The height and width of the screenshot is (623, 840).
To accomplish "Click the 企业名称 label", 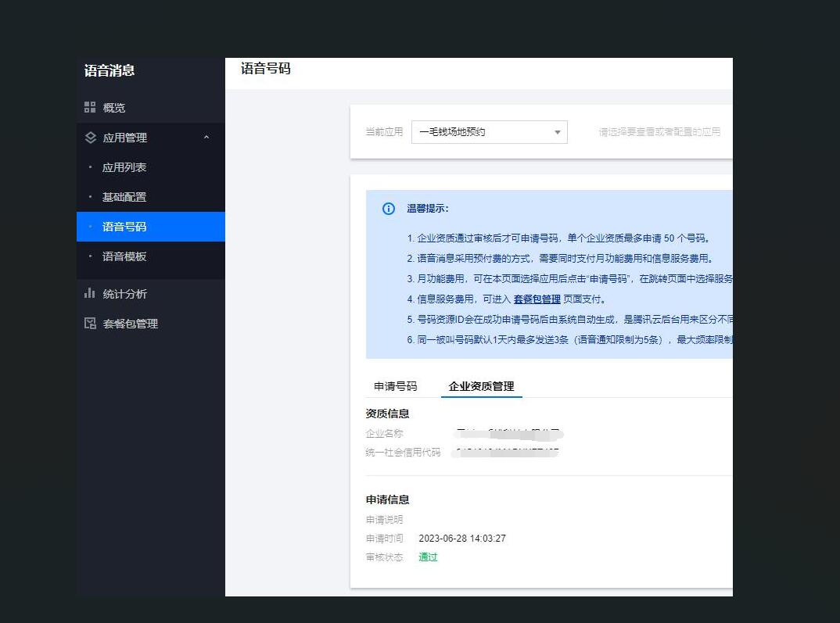I will point(384,434).
